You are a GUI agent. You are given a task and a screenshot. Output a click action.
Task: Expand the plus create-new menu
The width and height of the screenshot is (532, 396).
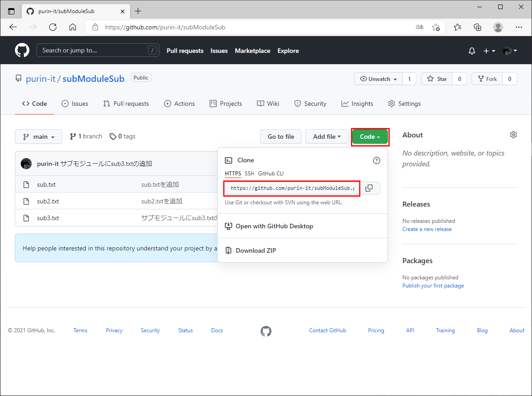(489, 51)
